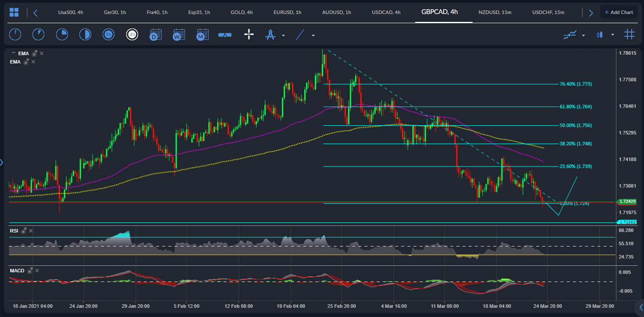Select the 0.00% (1.724) Fibonacci label
The height and width of the screenshot is (317, 644).
click(x=574, y=204)
